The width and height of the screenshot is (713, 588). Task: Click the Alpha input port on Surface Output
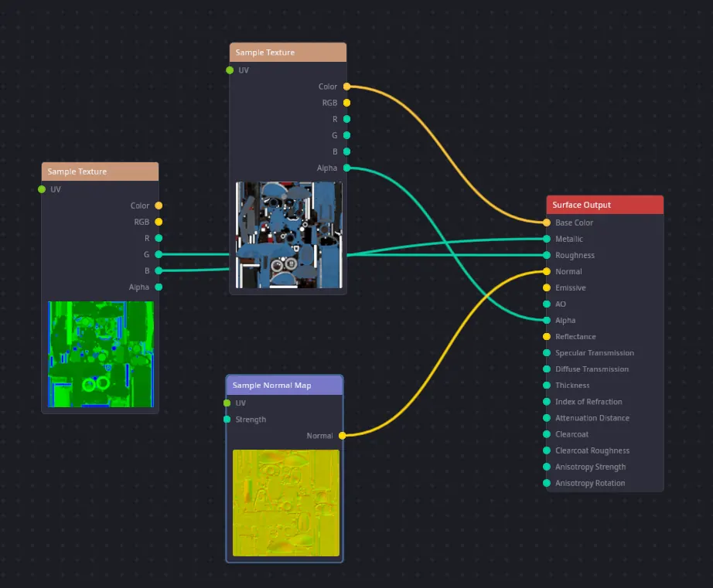[547, 321]
